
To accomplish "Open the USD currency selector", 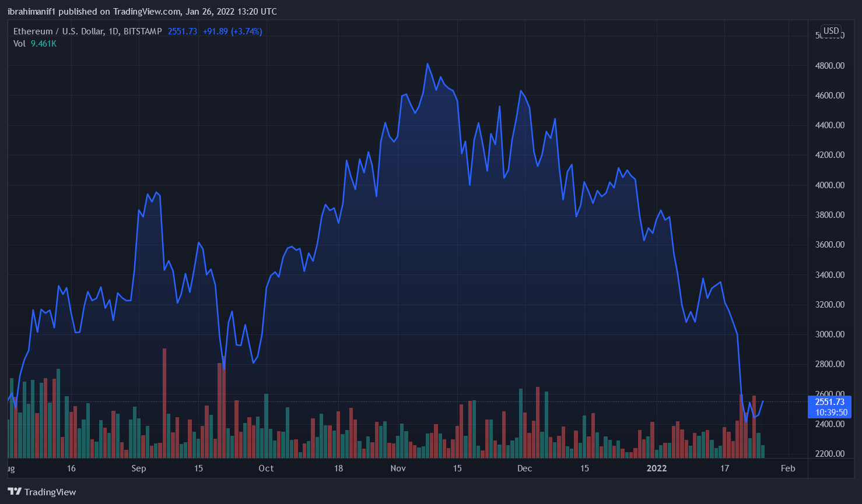I will pyautogui.click(x=831, y=31).
